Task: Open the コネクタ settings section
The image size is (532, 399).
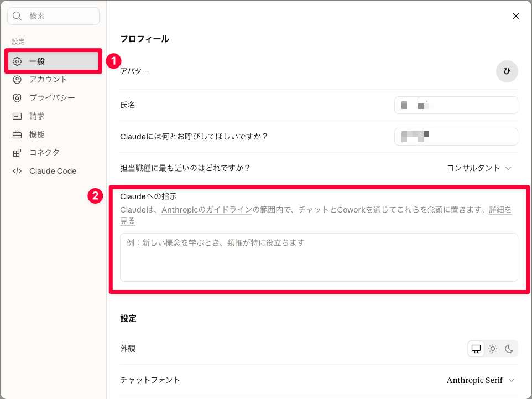Action: pyautogui.click(x=53, y=153)
